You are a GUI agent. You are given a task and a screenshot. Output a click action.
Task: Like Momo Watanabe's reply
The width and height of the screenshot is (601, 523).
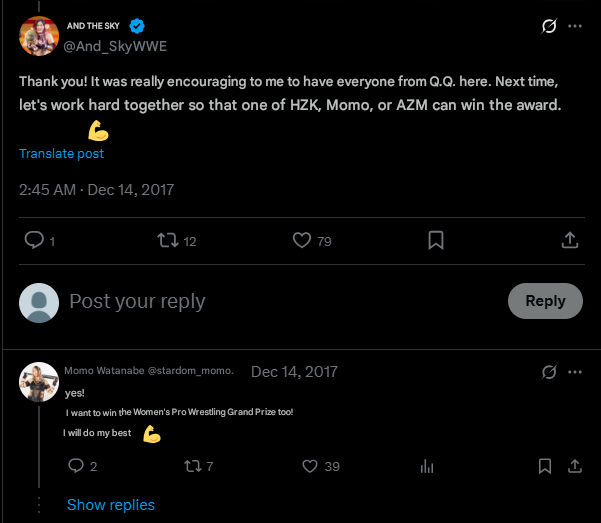click(309, 466)
